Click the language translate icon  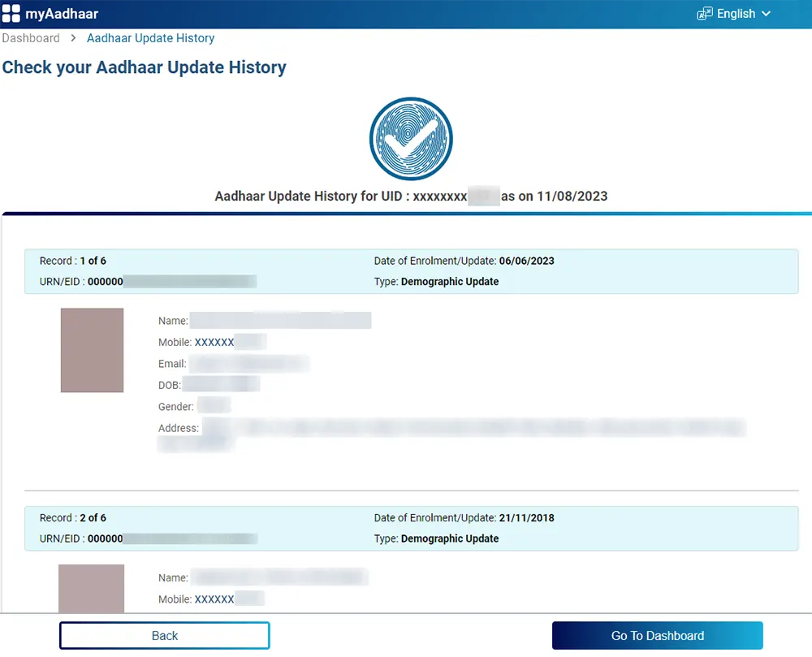click(704, 14)
